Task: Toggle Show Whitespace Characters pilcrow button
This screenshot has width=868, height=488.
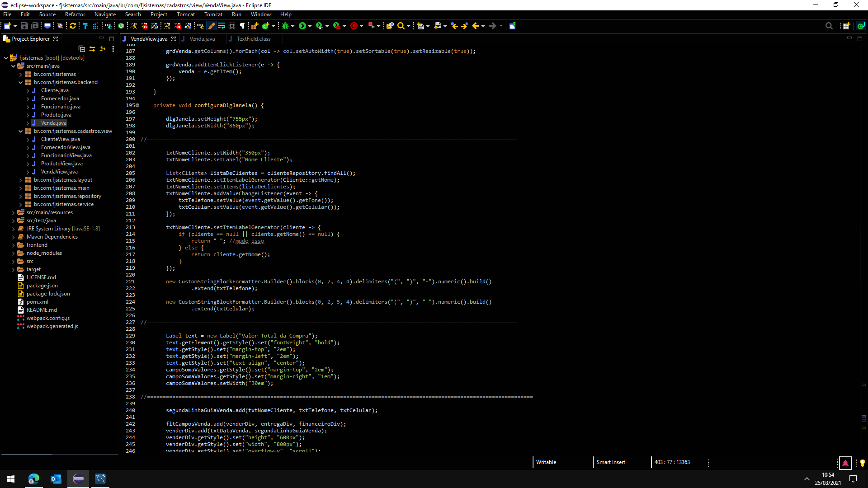Action: click(242, 26)
